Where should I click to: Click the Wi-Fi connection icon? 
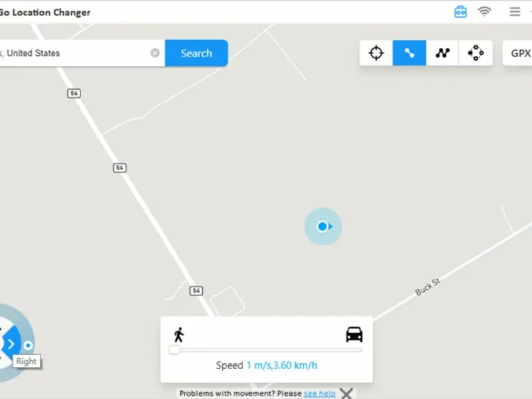coord(484,11)
